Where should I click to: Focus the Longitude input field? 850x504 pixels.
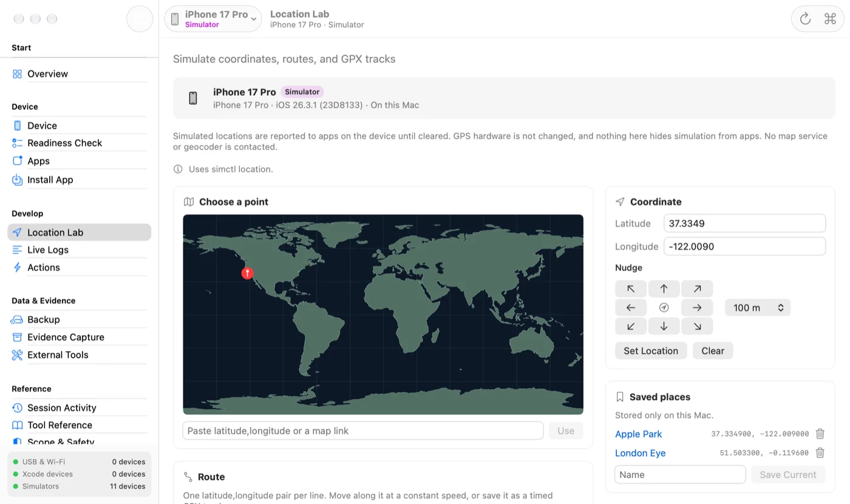pos(744,247)
